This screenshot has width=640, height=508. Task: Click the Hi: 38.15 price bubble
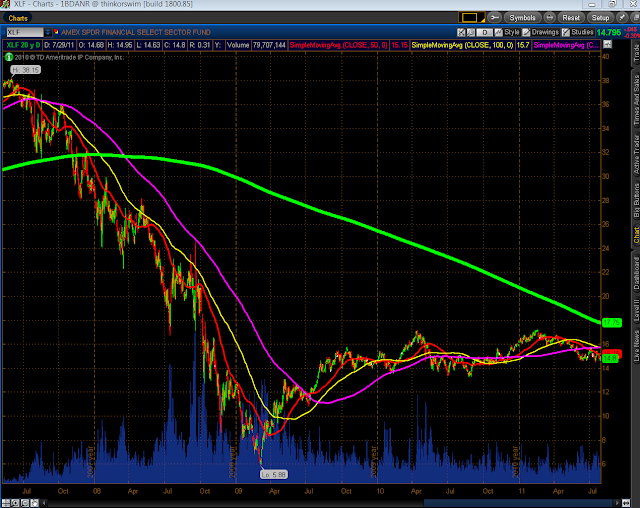tap(25, 70)
